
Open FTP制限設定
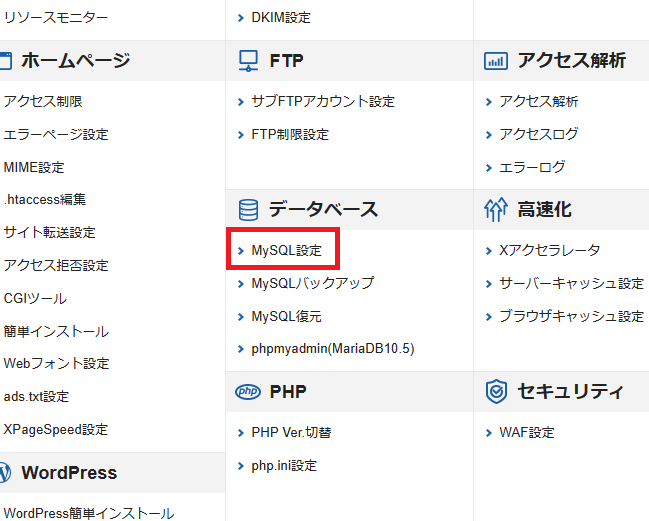pos(290,134)
